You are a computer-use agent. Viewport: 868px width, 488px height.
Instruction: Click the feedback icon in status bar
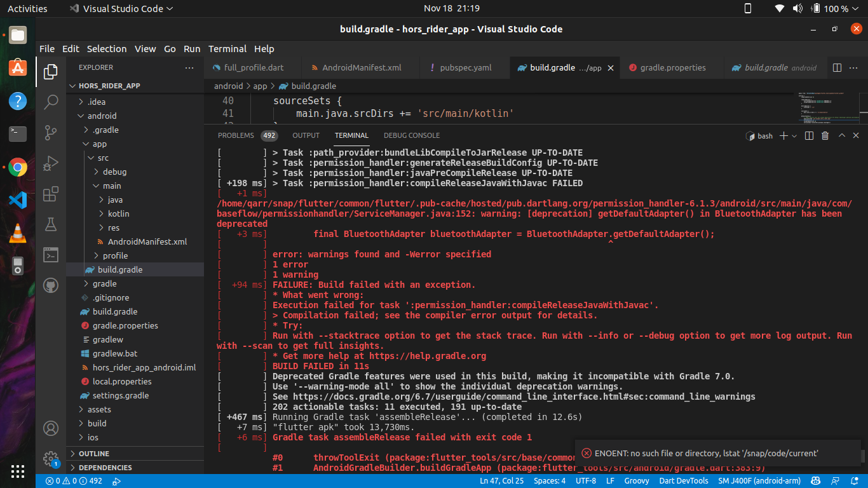click(x=835, y=481)
